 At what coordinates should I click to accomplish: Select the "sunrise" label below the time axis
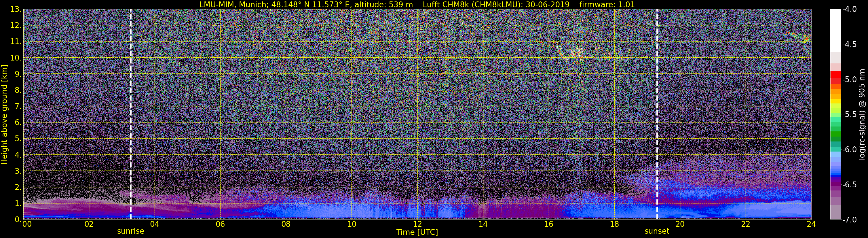[x=131, y=231]
